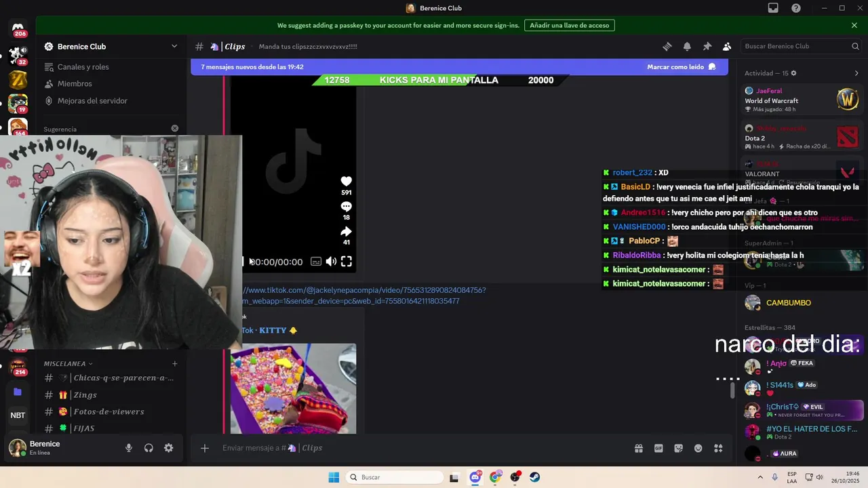Toggle video mute speaker icon
Image resolution: width=868 pixels, height=488 pixels.
point(331,262)
